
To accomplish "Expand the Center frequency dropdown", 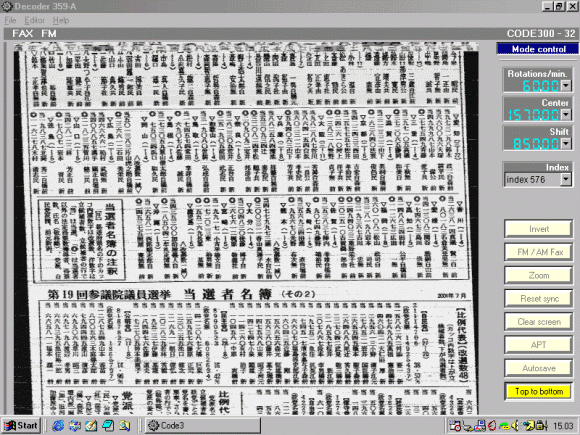I will coord(566,115).
